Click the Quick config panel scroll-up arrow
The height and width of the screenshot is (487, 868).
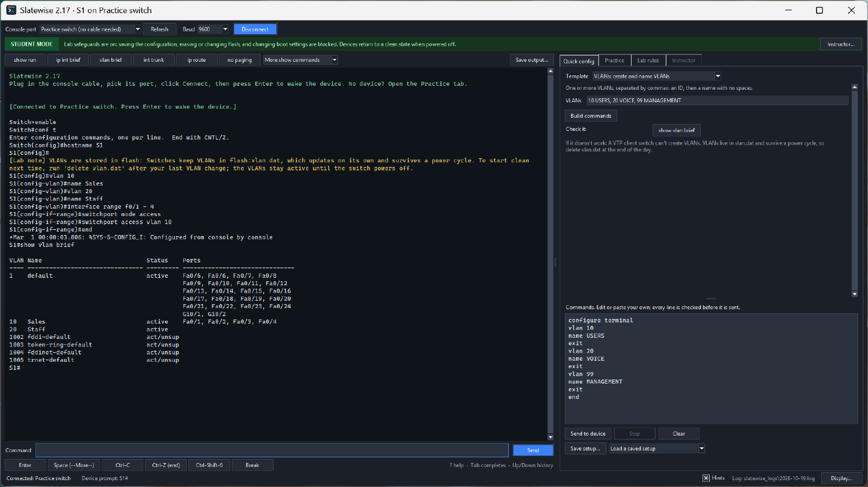point(855,87)
